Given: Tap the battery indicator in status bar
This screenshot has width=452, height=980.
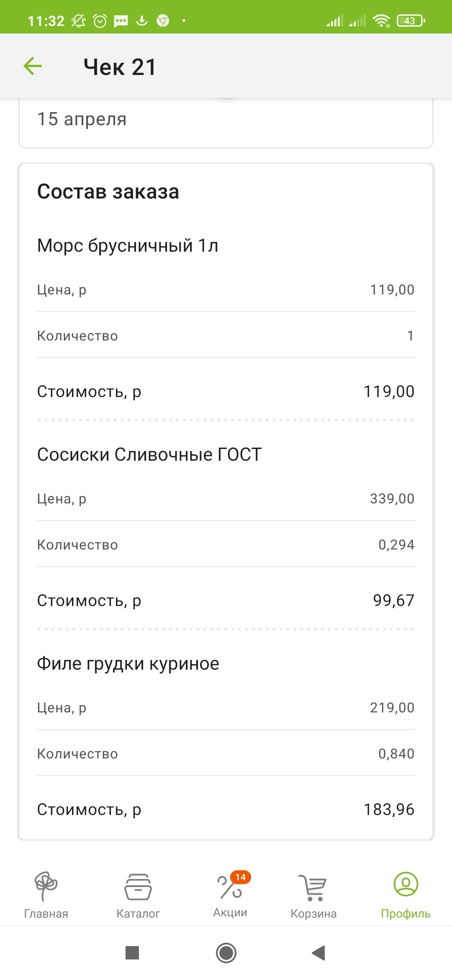Looking at the screenshot, I should [411, 21].
